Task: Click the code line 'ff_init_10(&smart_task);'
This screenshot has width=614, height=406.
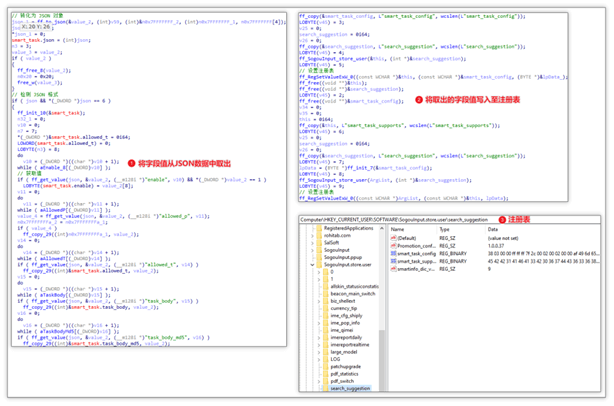Action: tap(51, 113)
